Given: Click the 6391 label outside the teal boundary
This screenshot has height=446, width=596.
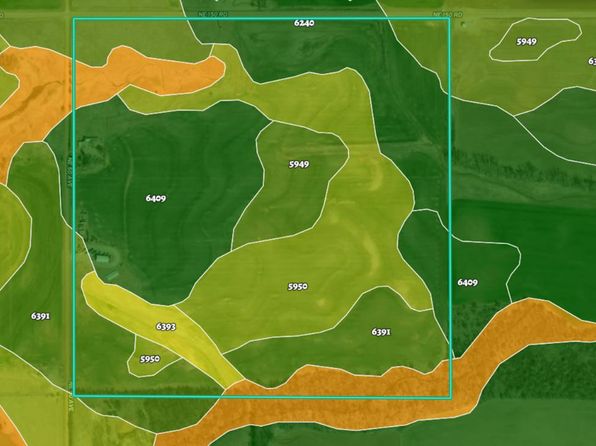Looking at the screenshot, I should (x=40, y=316).
